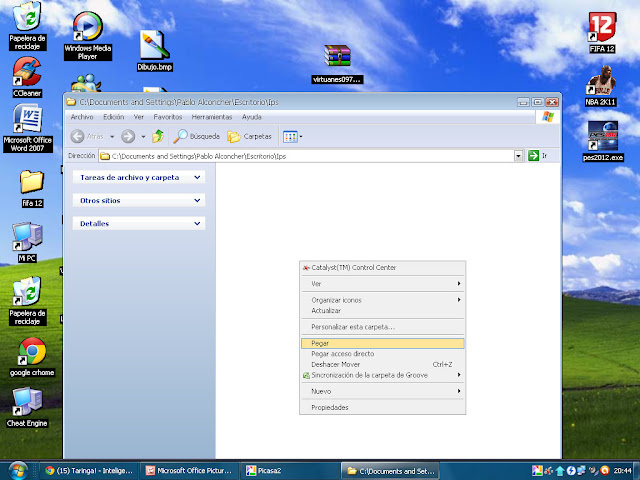The width and height of the screenshot is (640, 480).
Task: Go up one folder level
Action: pos(158,136)
